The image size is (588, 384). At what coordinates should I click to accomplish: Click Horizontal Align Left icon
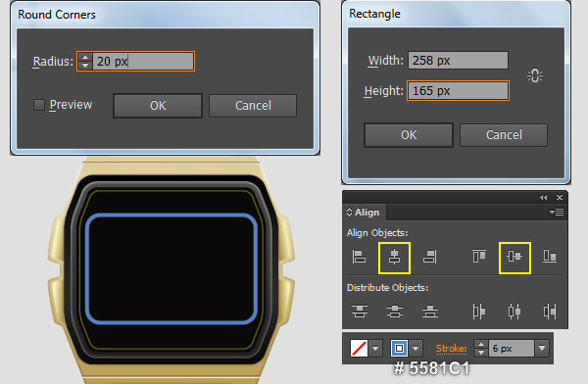359,258
